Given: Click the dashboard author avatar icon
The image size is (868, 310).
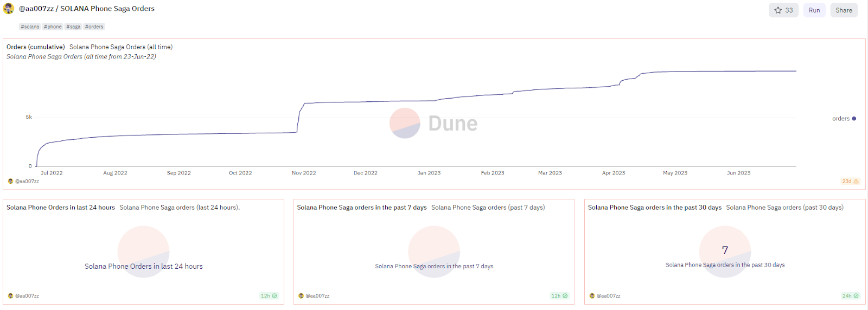Looking at the screenshot, I should click(x=9, y=9).
